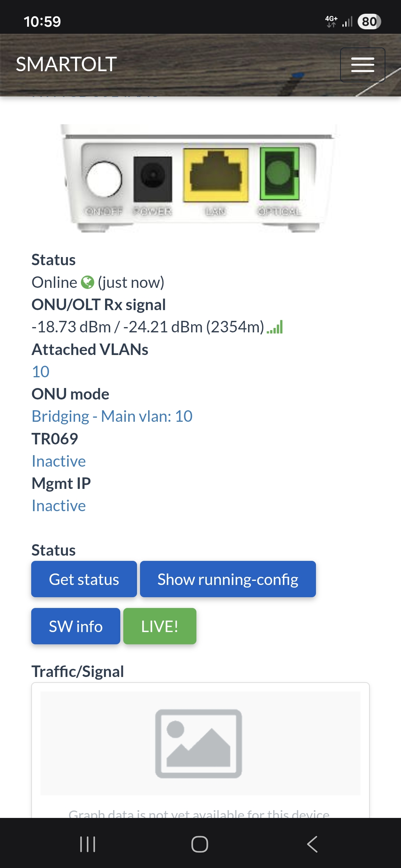Start the LIVE! view
401x868 pixels.
[x=160, y=627]
